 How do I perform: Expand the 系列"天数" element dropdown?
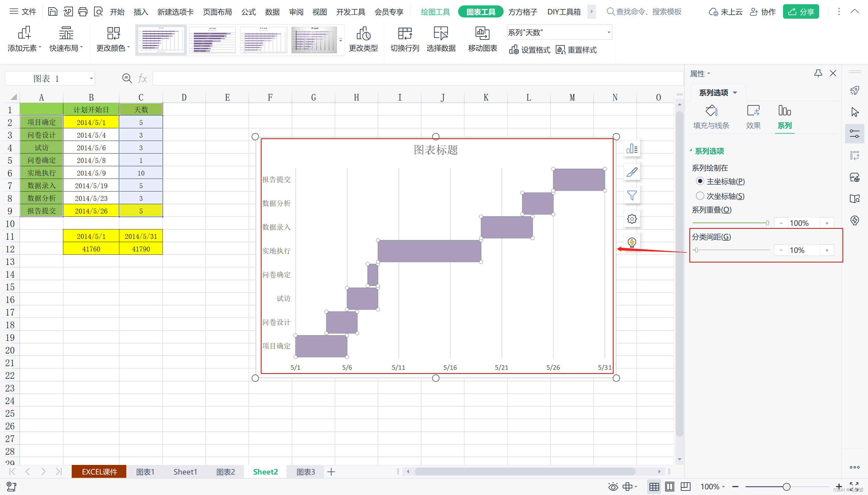pos(609,33)
